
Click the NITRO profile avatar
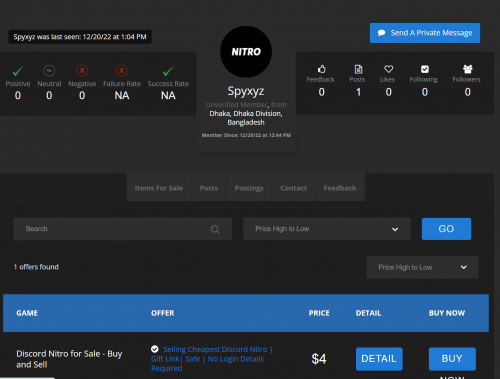pyautogui.click(x=246, y=52)
